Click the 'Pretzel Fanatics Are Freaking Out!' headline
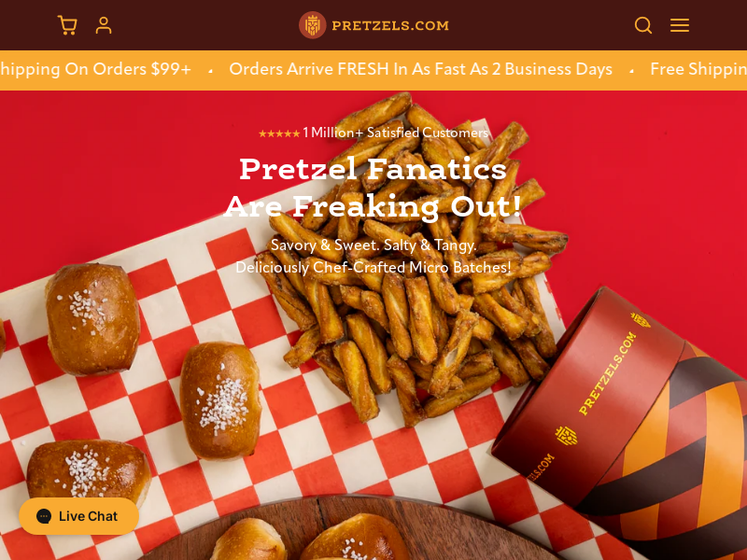The height and width of the screenshot is (560, 747). [373, 188]
